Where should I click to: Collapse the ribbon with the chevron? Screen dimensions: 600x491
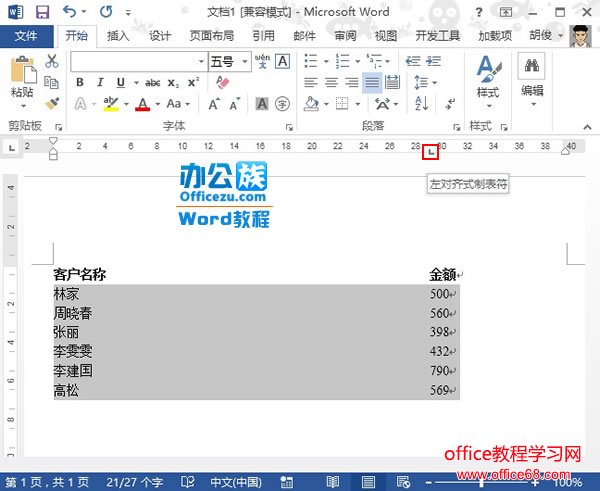coord(587,127)
